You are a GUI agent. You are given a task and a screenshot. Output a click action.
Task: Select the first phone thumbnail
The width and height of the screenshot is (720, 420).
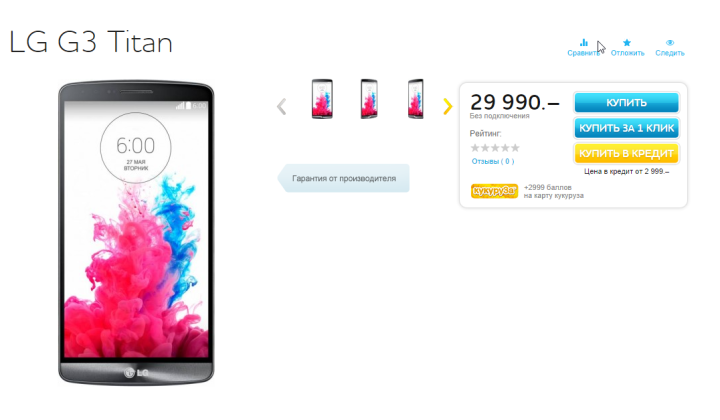322,99
